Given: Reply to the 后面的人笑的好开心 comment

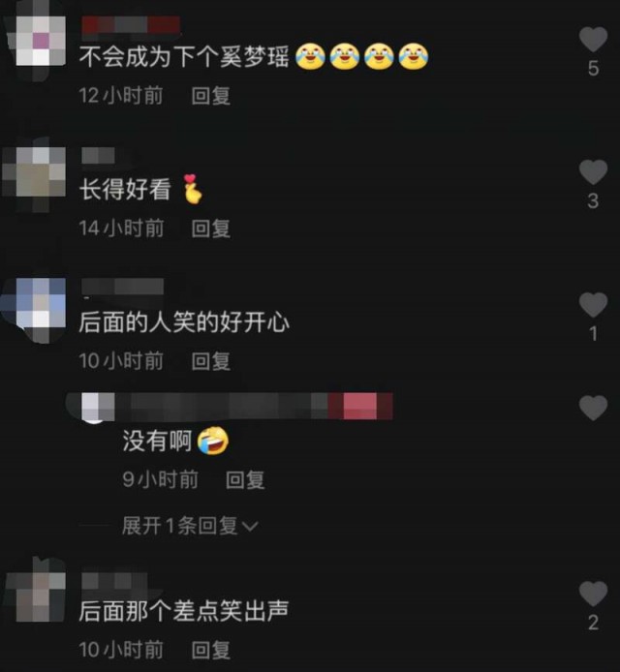Looking at the screenshot, I should pyautogui.click(x=210, y=361).
